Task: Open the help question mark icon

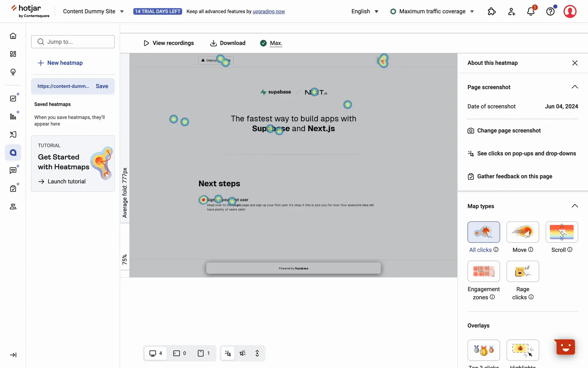Action: click(550, 12)
